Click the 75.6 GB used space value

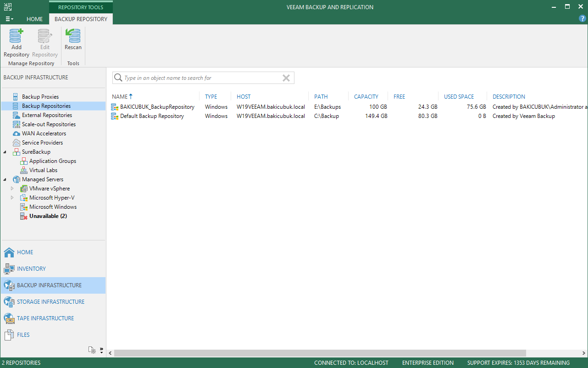click(476, 107)
